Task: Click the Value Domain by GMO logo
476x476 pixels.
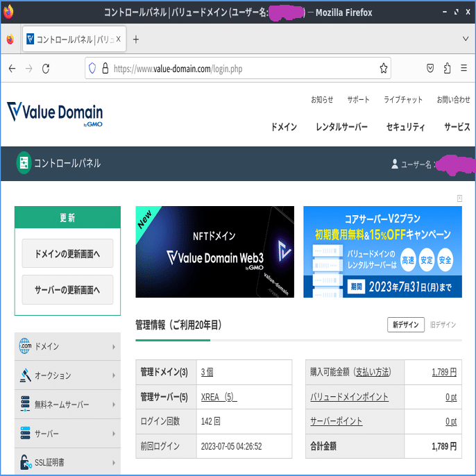Action: (x=55, y=114)
